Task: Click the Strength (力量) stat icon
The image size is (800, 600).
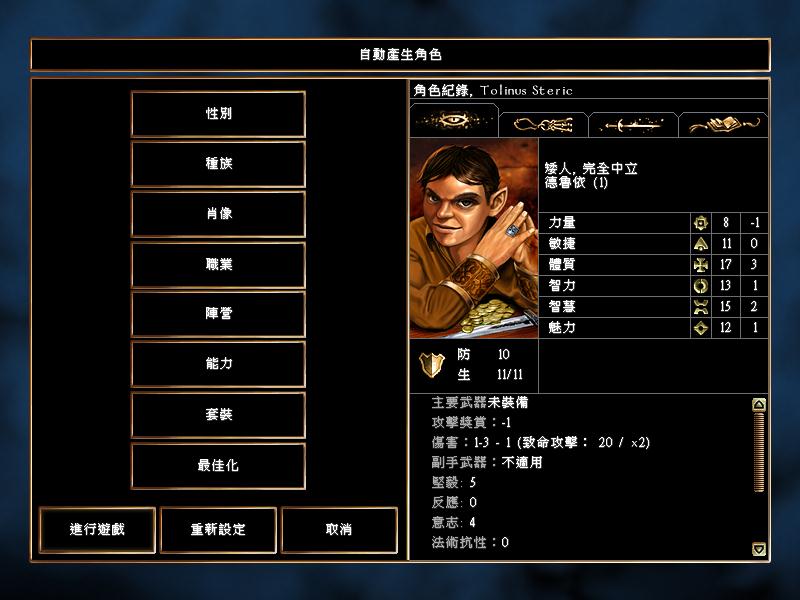Action: point(701,222)
